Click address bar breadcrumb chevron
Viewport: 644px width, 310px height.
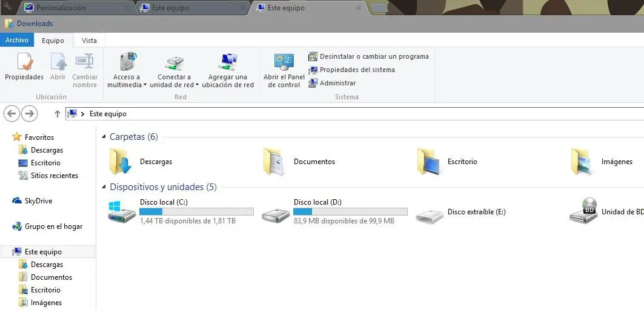(x=82, y=114)
